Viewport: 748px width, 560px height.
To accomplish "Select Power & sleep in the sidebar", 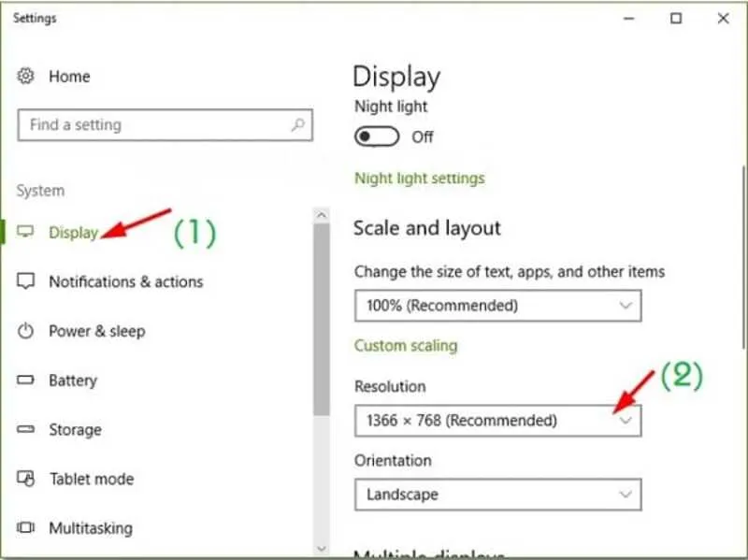I will 96,331.
